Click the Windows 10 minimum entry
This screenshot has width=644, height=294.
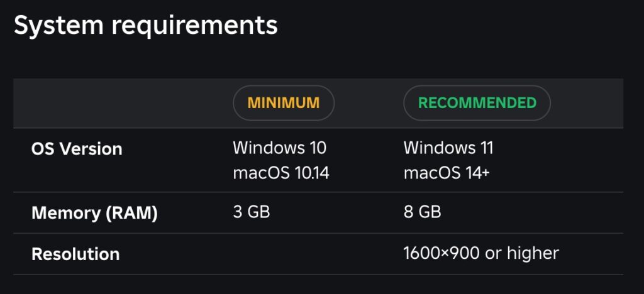280,148
